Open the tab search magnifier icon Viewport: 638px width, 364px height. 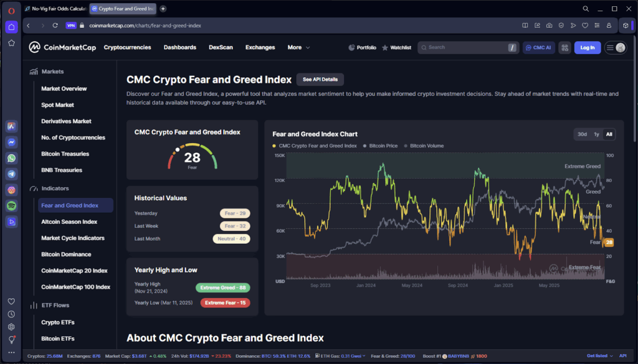pyautogui.click(x=586, y=9)
